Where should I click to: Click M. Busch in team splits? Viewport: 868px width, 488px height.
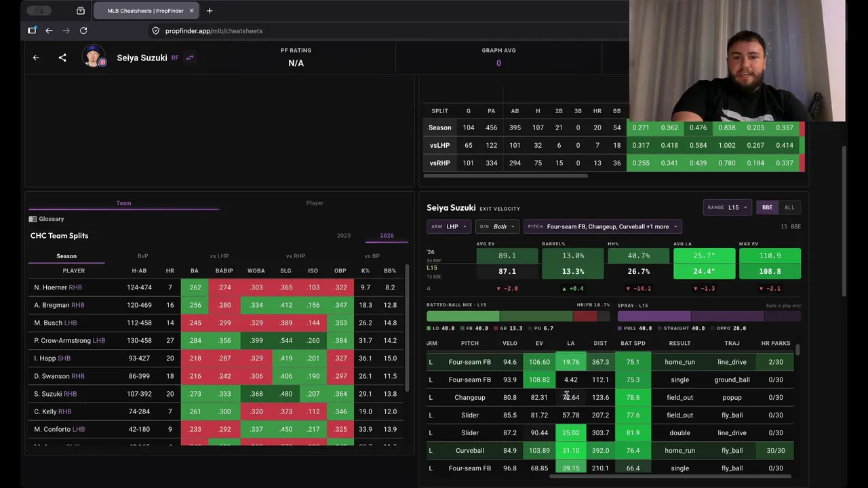(x=56, y=323)
